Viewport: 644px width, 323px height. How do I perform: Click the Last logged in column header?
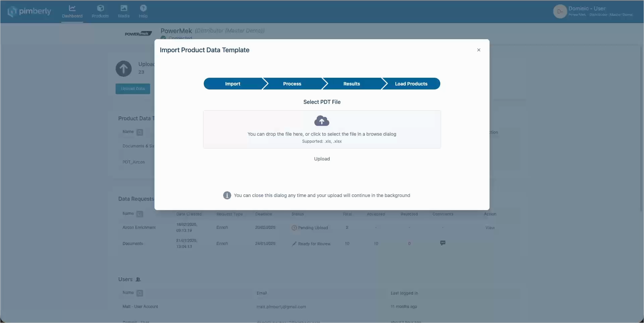click(x=404, y=293)
